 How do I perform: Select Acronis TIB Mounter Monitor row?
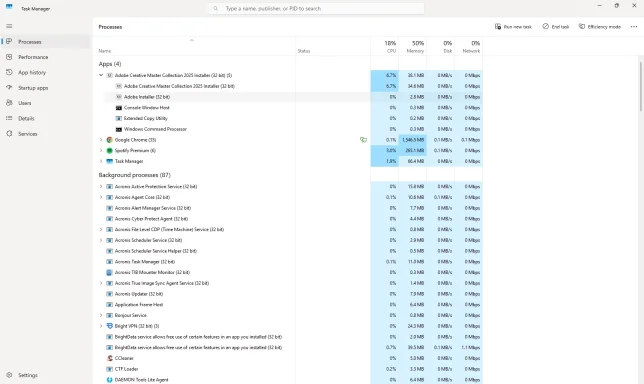pyautogui.click(x=288, y=272)
